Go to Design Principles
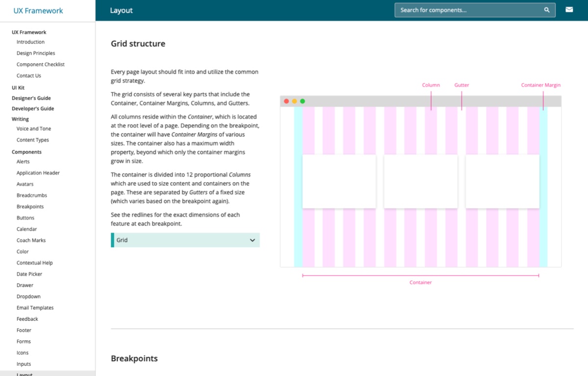 point(36,53)
